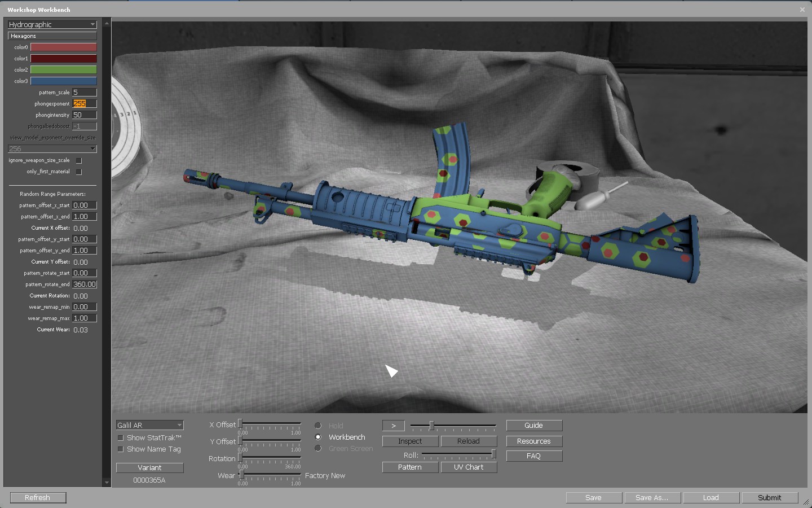The height and width of the screenshot is (508, 812).
Task: Click the X Offset slider
Action: click(270, 424)
